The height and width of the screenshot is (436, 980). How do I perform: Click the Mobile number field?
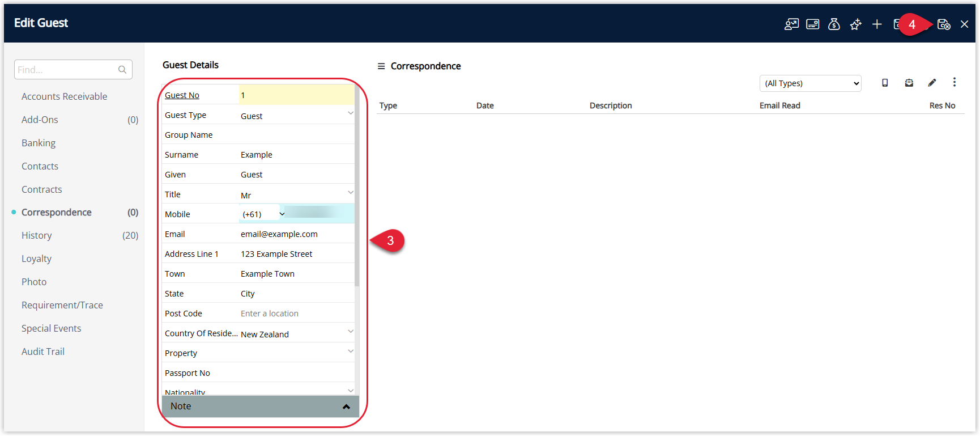(320, 214)
